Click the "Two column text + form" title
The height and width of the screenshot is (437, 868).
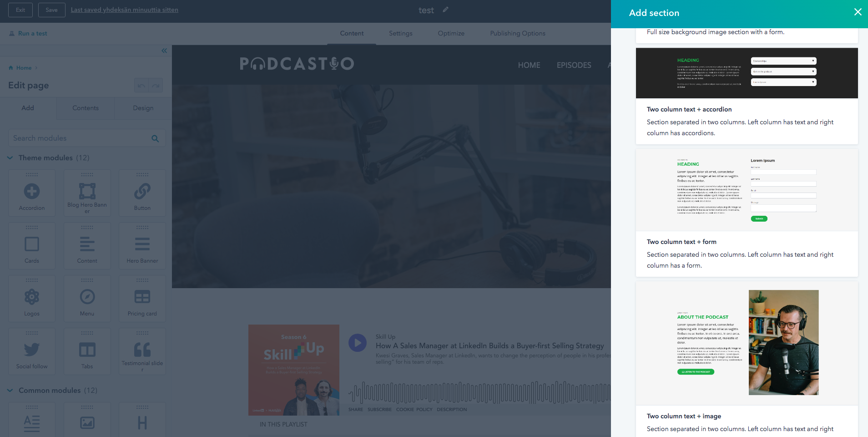pos(681,242)
